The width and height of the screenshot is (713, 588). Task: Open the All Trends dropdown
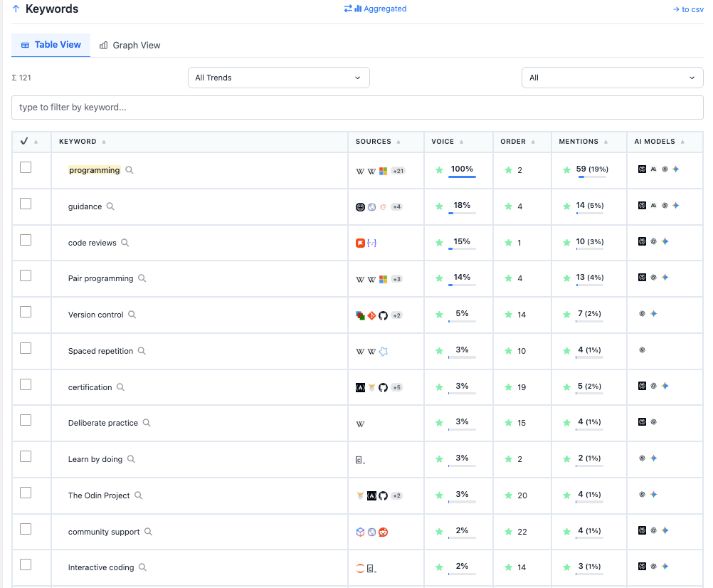click(x=278, y=77)
